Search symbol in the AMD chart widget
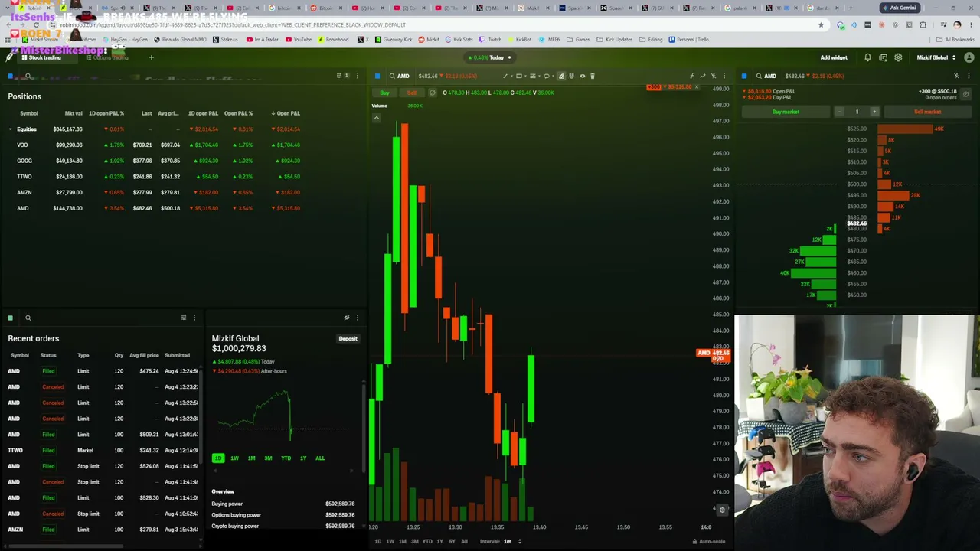 coord(392,76)
